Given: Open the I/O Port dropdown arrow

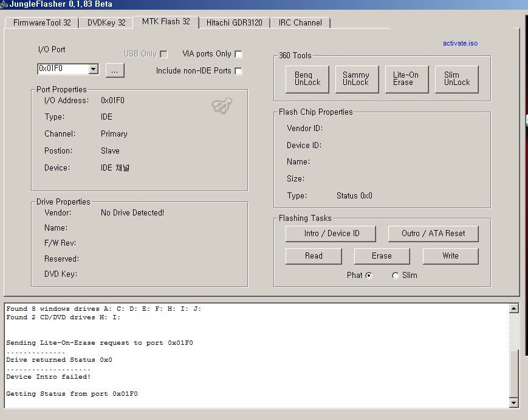Looking at the screenshot, I should [x=94, y=69].
